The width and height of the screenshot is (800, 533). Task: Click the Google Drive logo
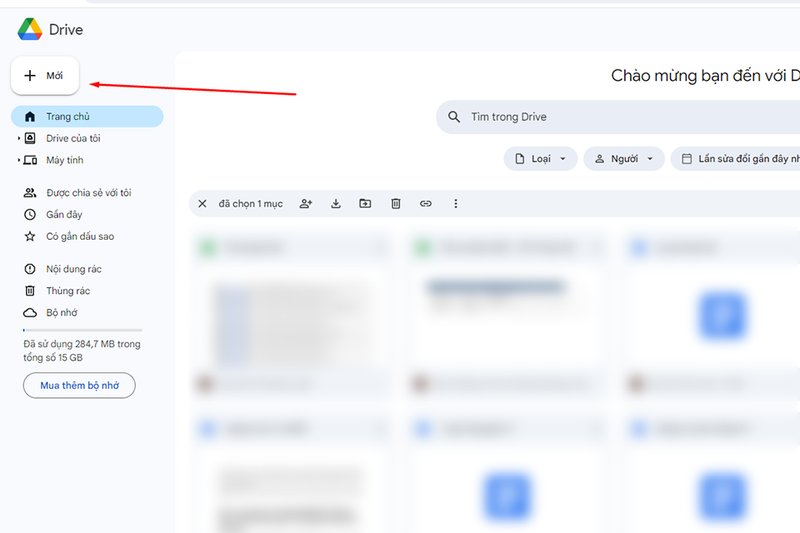coord(30,29)
